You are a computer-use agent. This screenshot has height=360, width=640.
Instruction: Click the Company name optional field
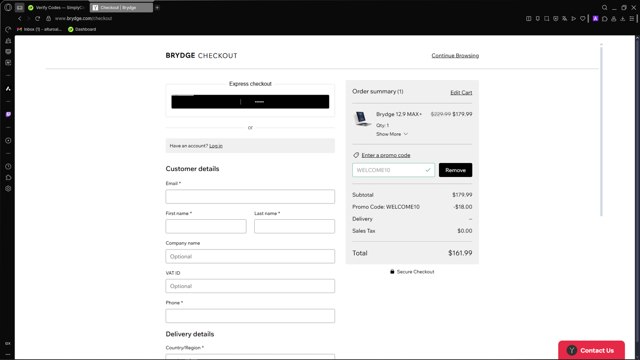coord(250,256)
